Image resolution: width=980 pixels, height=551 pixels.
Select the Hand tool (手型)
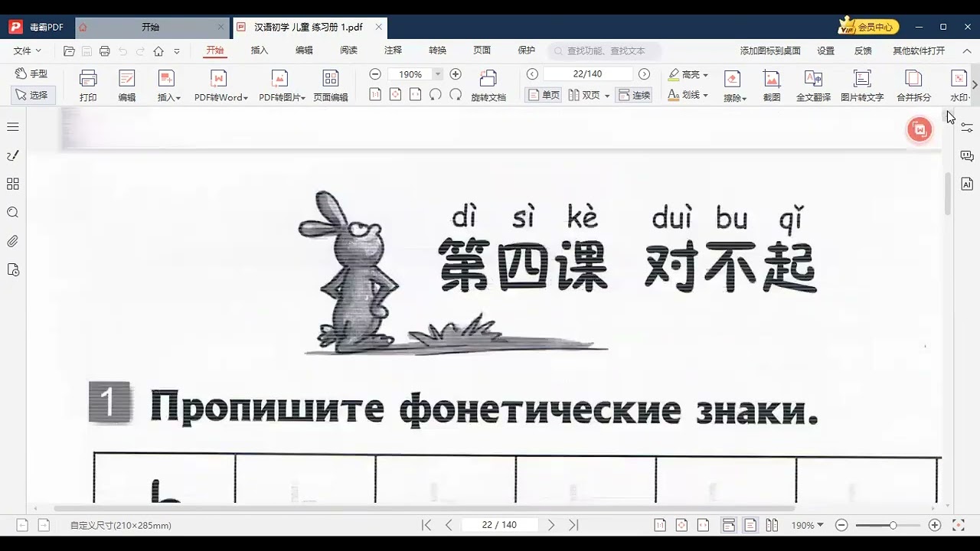[x=31, y=73]
